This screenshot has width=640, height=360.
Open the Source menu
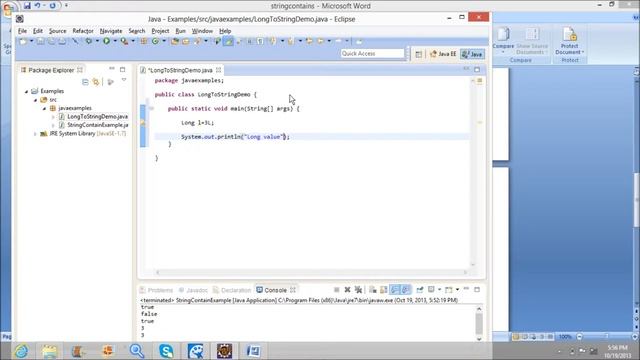pos(57,31)
